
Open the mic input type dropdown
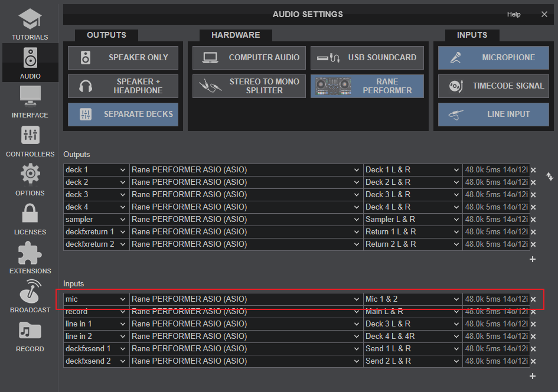pyautogui.click(x=96, y=299)
